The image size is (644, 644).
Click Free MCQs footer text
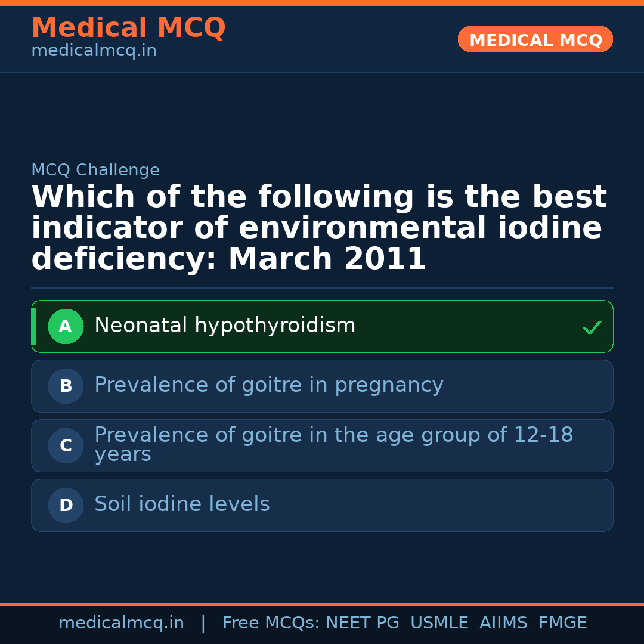271,623
